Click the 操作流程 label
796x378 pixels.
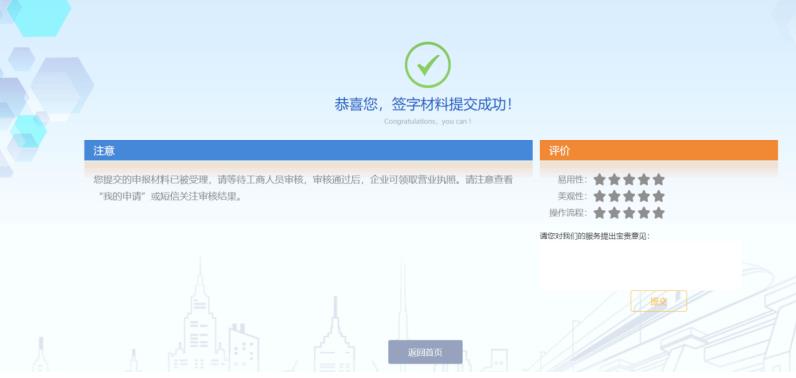pos(568,213)
